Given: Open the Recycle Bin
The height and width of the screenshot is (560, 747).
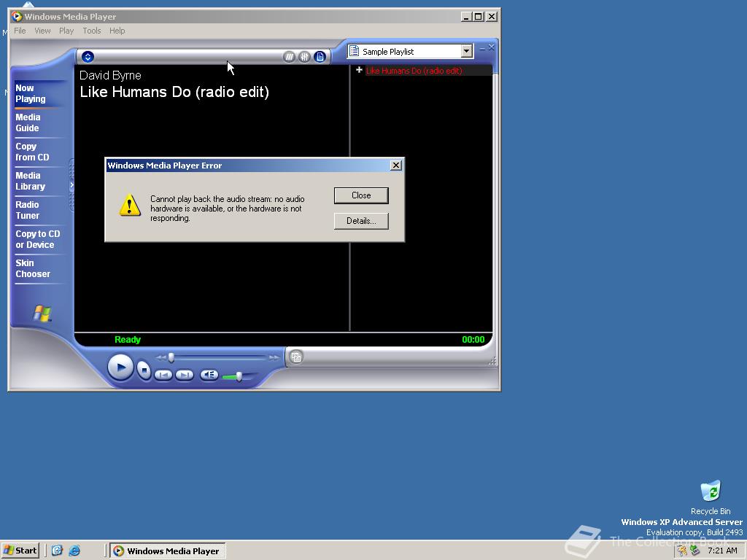Looking at the screenshot, I should 711,497.
